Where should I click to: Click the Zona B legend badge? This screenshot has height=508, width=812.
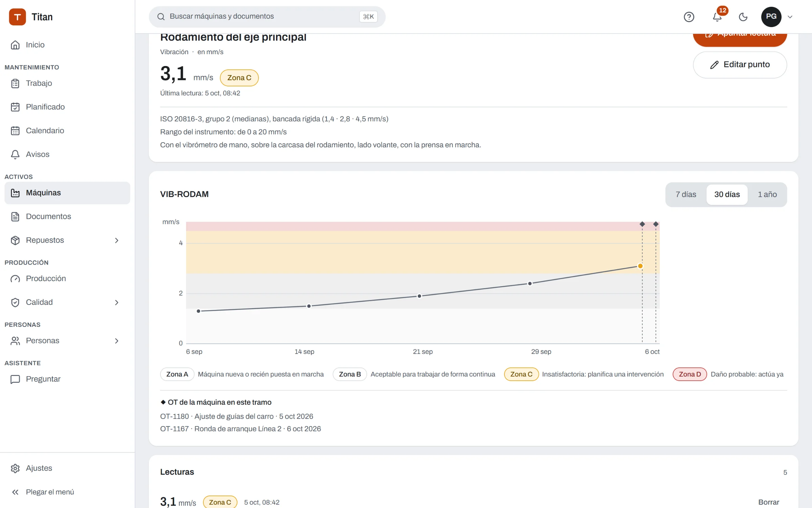[x=350, y=374]
